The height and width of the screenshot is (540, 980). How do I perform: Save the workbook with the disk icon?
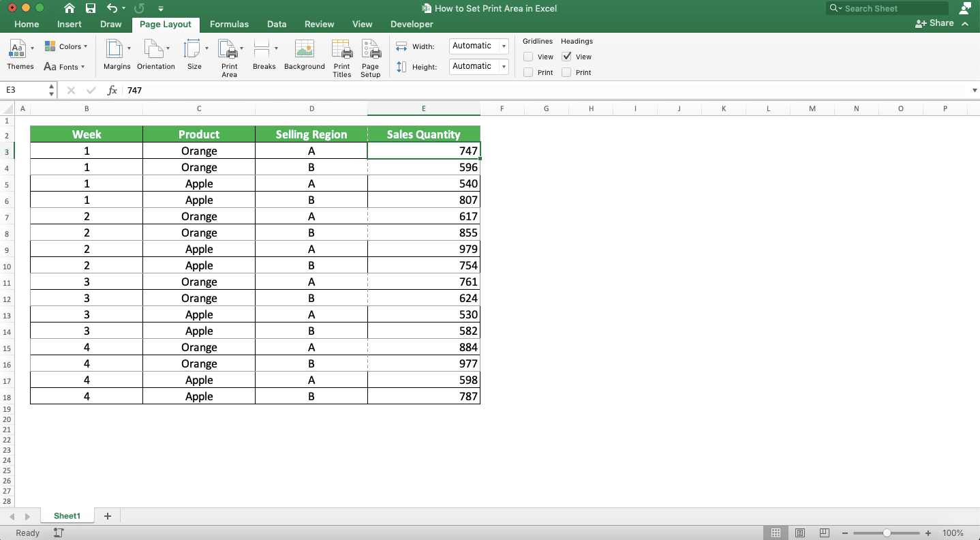click(91, 8)
